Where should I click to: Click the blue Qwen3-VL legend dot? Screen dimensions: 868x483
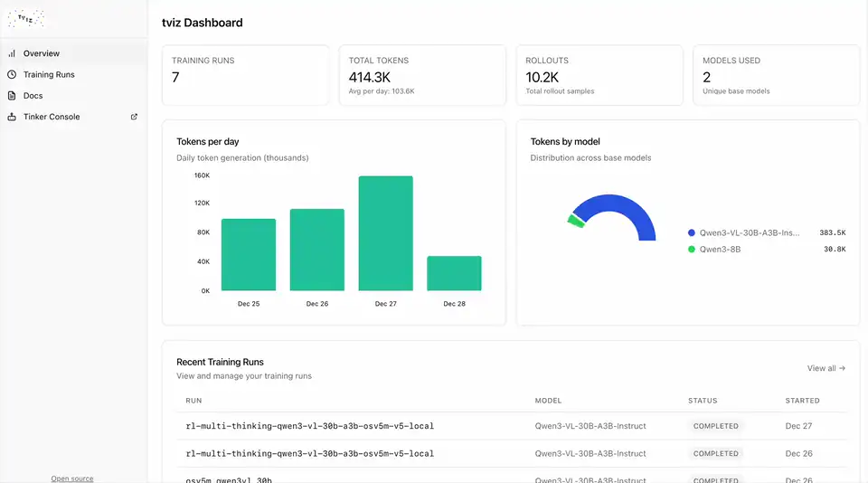click(692, 233)
